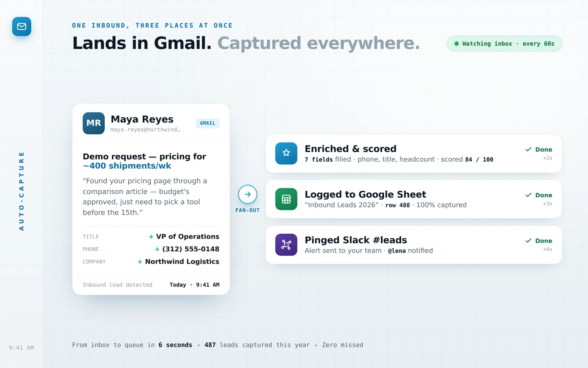Click the 9:41 AM clock in the sidebar
The image size is (588, 368).
(x=21, y=348)
